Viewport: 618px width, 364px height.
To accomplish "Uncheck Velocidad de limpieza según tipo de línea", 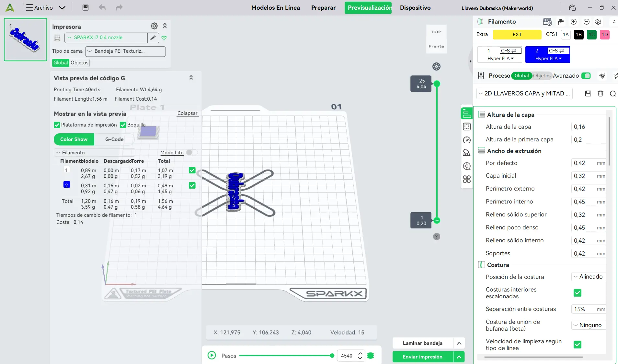I will (577, 345).
